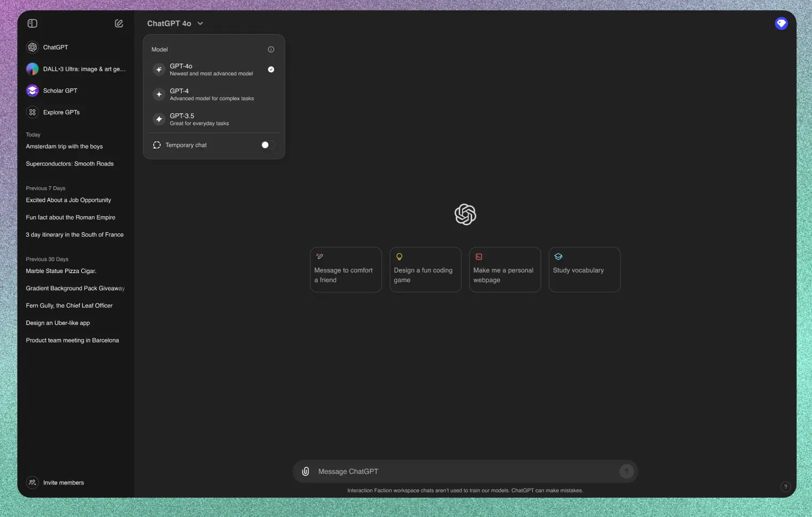Open a new chat with the pencil icon
The image size is (812, 517).
(119, 23)
